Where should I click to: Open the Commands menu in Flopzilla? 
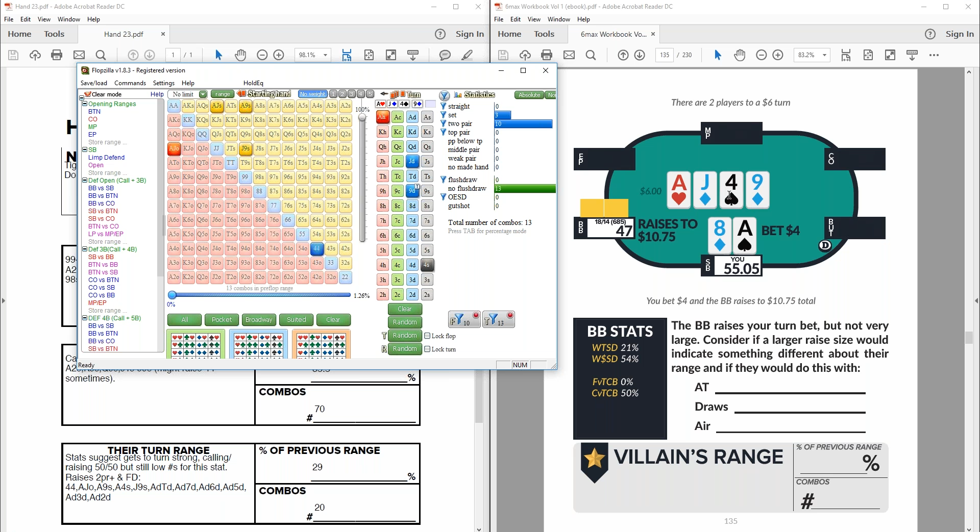(x=130, y=83)
